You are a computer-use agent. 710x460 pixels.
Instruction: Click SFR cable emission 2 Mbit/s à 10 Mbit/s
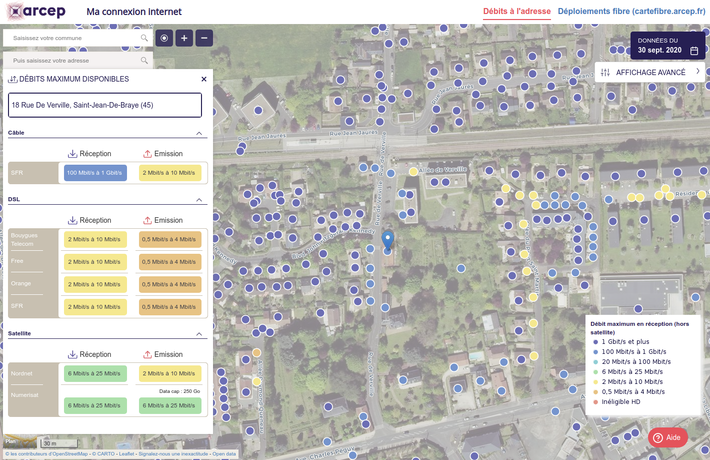169,172
